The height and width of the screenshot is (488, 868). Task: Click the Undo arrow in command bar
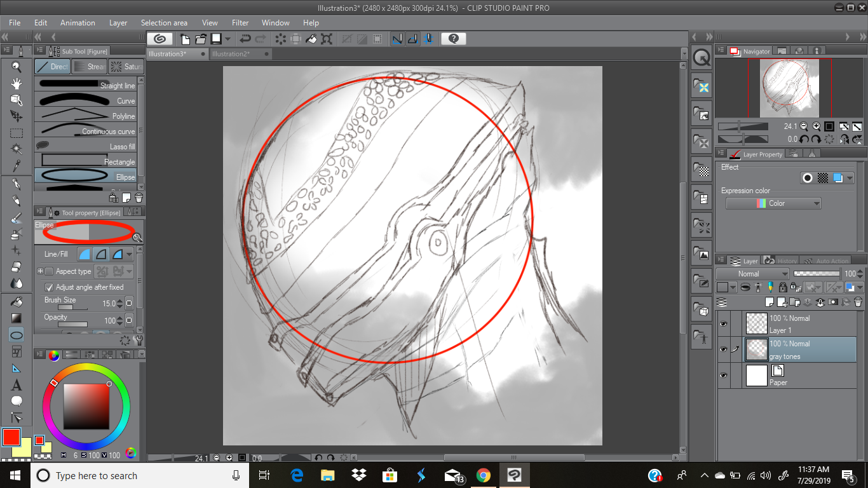point(245,39)
